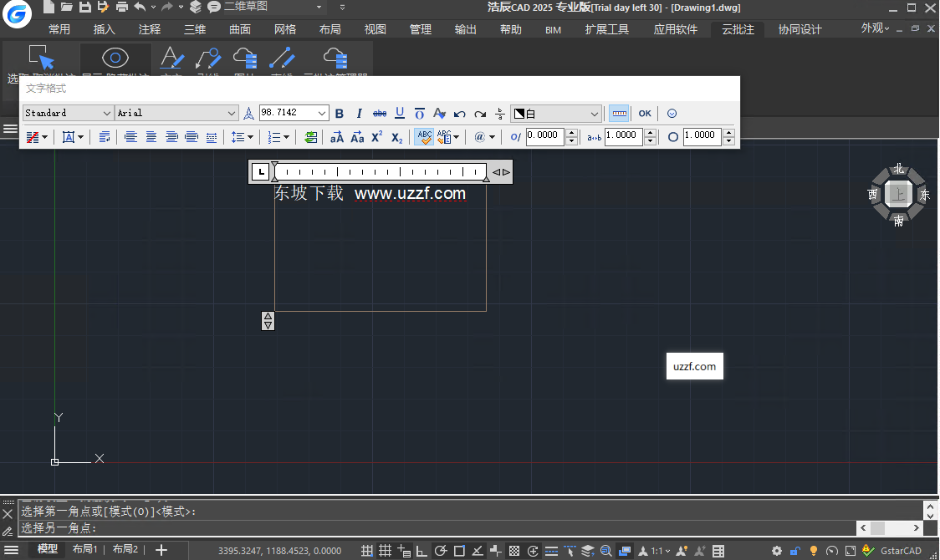Click the print icon in quick access bar

pos(122,7)
